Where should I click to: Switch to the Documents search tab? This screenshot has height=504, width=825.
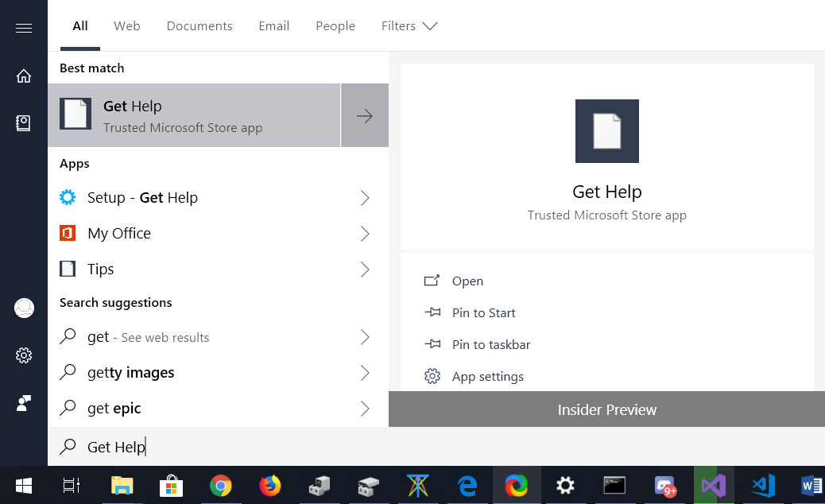point(199,25)
